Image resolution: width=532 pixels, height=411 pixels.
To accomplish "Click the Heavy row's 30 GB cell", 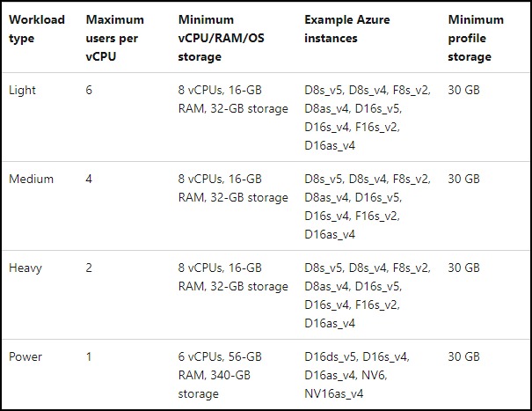I will coord(463,267).
